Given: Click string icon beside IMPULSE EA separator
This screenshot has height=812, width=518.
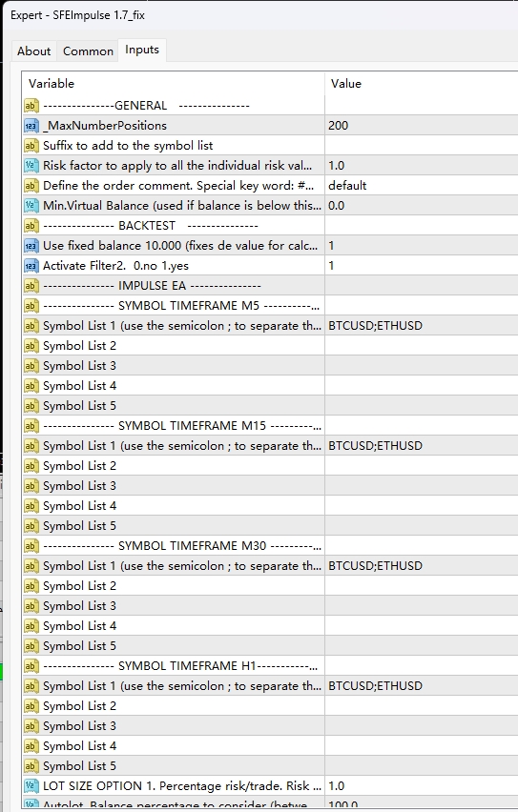Looking at the screenshot, I should point(31,286).
